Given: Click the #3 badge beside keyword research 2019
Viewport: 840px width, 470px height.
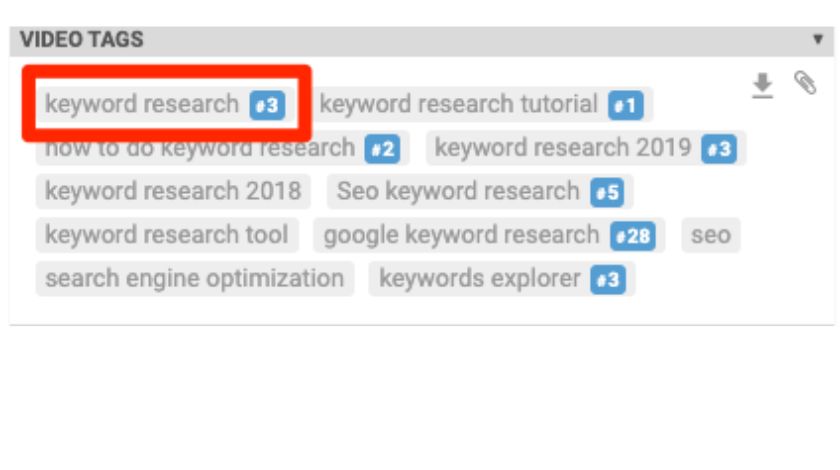Looking at the screenshot, I should pyautogui.click(x=719, y=148).
